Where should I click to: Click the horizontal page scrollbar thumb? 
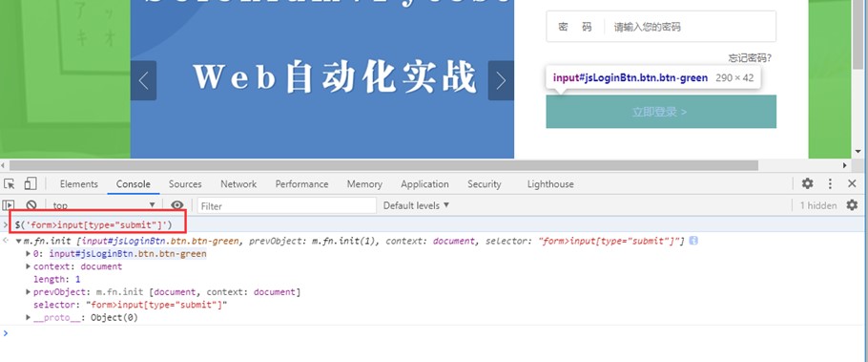pyautogui.click(x=383, y=165)
